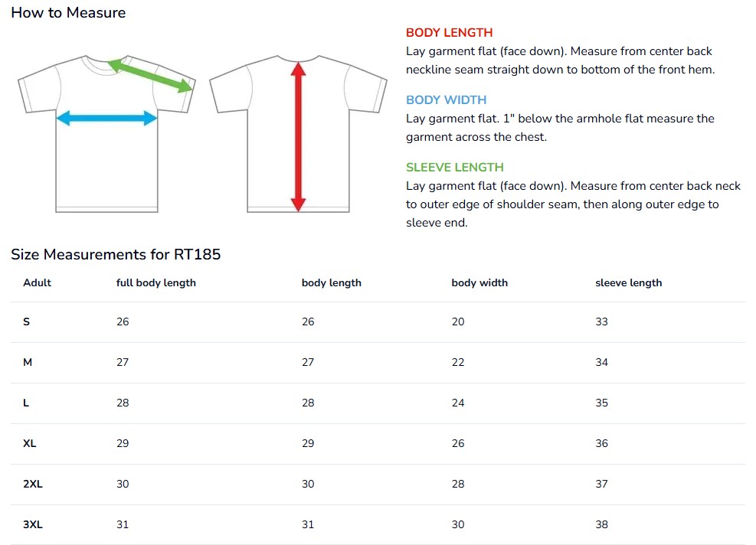The image size is (756, 545).
Task: Click the Adult column header
Action: (38, 283)
